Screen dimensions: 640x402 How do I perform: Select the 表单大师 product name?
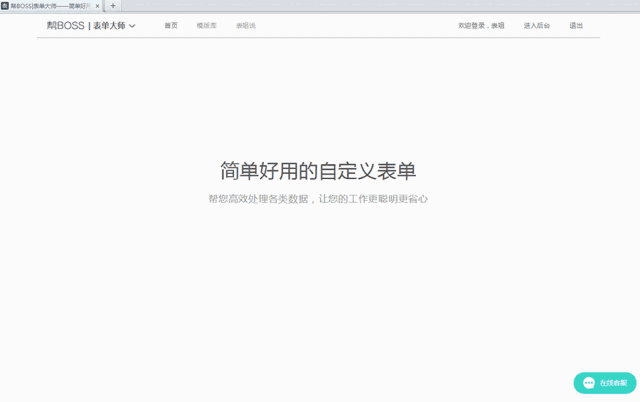(109, 25)
